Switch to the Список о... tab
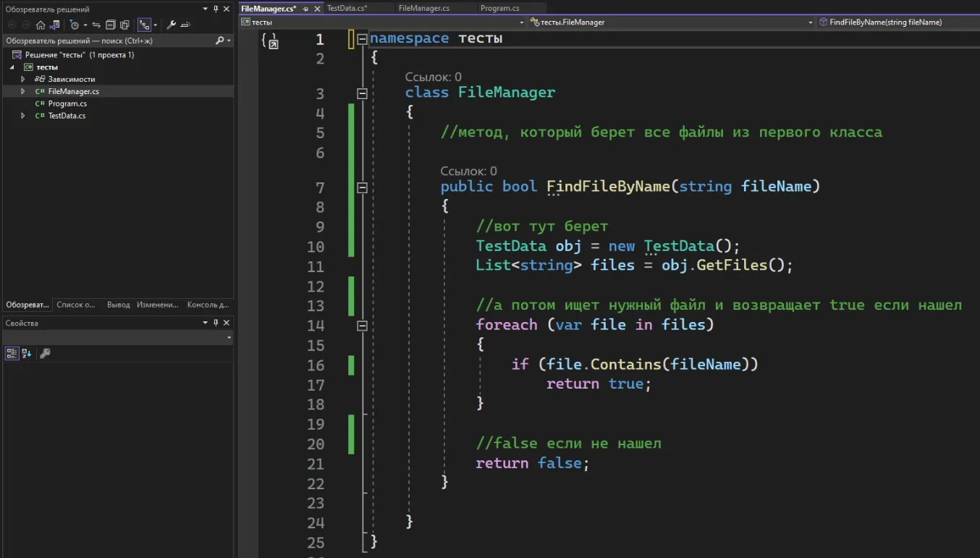980x558 pixels. [76, 305]
